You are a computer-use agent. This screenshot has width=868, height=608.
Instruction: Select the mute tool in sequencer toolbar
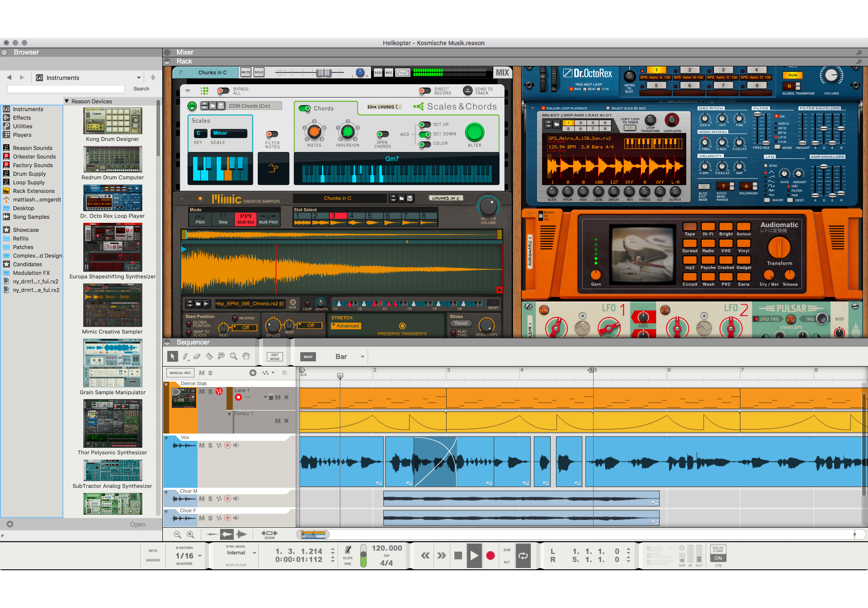tap(221, 357)
